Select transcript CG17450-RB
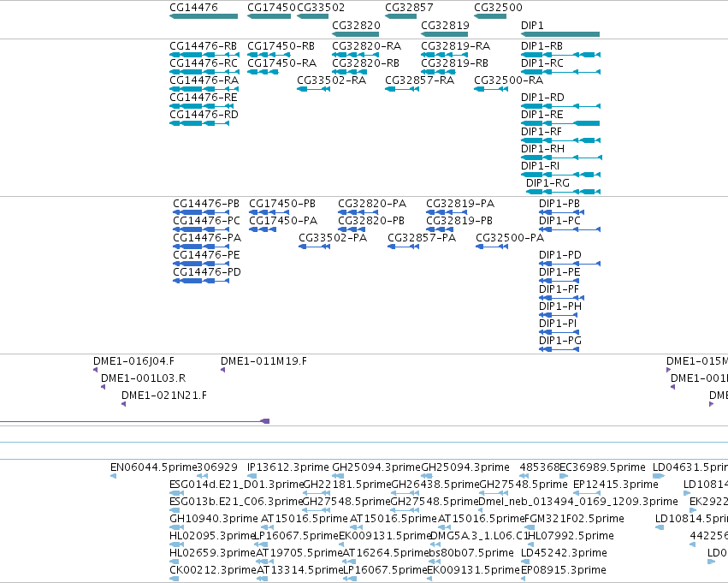Image resolution: width=728 pixels, height=583 pixels. click(x=269, y=55)
